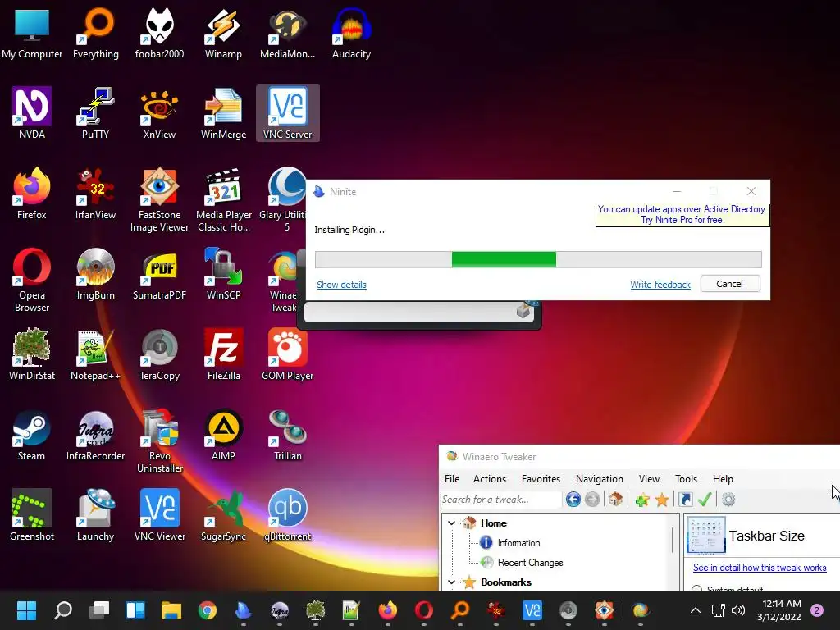Select the WinDirStat desktop icon

point(32,354)
